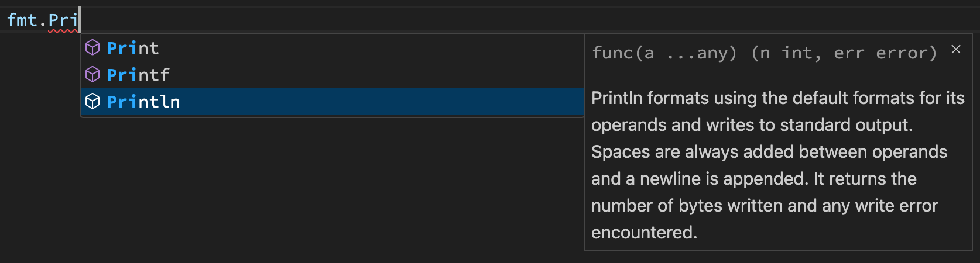Place cursor at end of fmt.Pri

(78, 20)
